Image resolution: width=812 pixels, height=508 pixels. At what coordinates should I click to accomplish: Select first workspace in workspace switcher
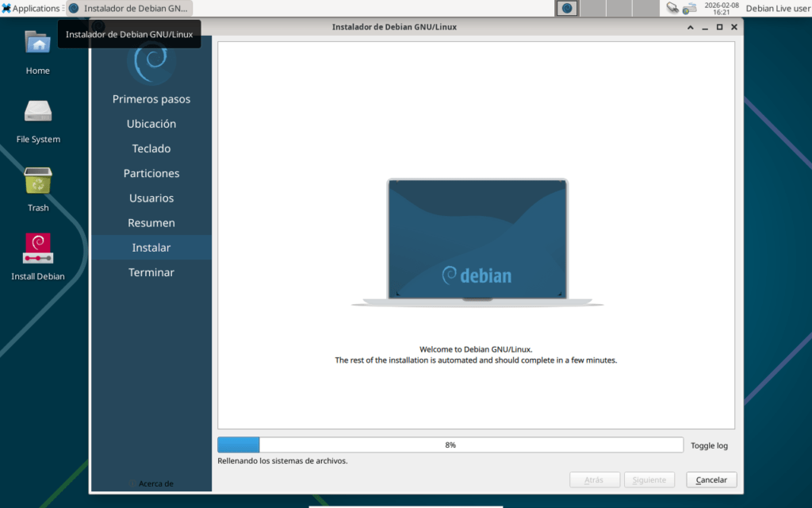(566, 8)
